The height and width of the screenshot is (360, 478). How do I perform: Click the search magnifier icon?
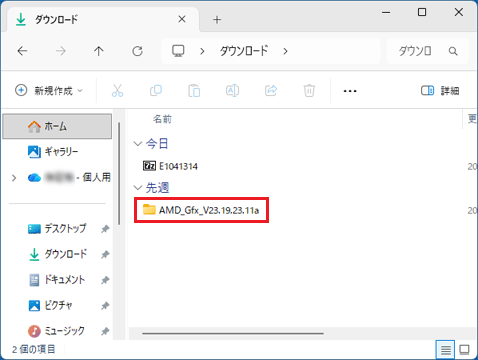[453, 51]
